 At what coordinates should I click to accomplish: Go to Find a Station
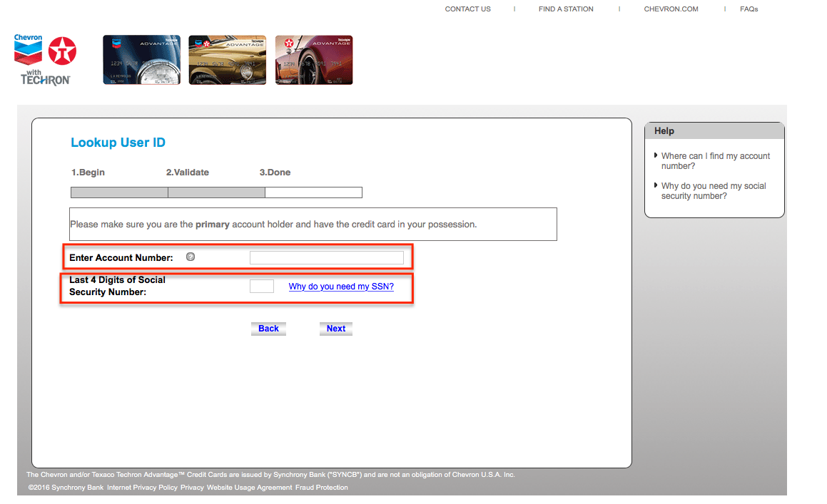click(566, 9)
